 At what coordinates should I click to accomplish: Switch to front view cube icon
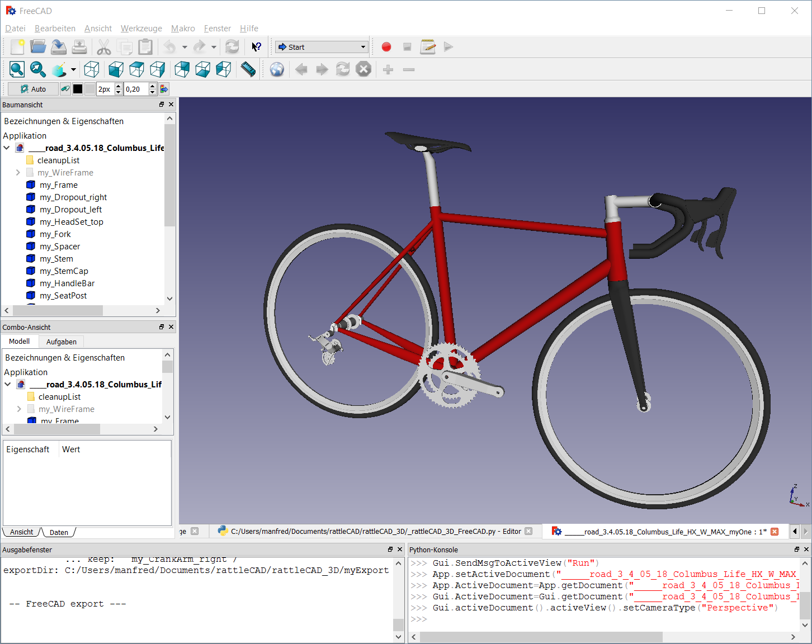pyautogui.click(x=116, y=69)
